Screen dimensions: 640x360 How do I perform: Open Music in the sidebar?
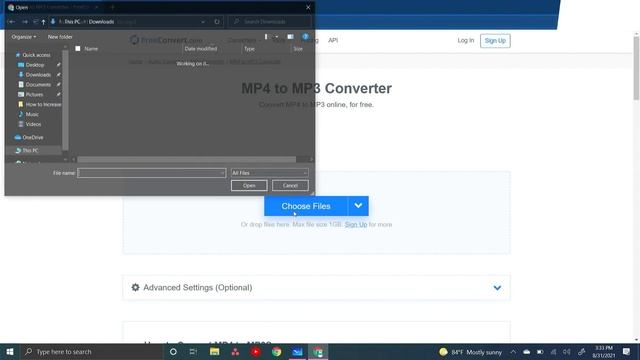tap(32, 114)
